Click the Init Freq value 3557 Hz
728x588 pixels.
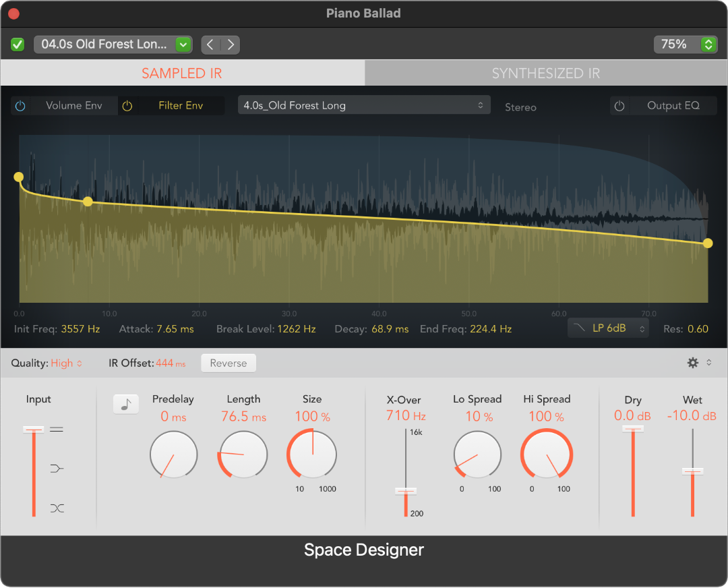tap(80, 329)
